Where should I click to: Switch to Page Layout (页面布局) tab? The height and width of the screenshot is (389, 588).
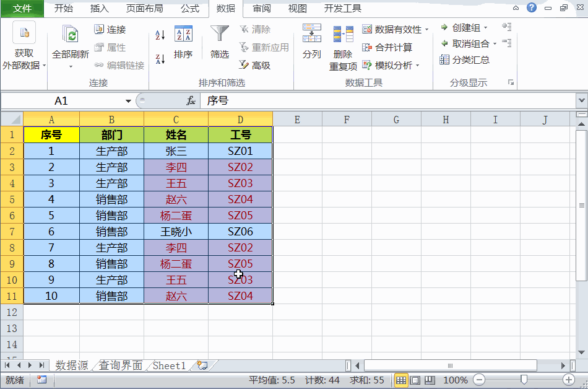pos(145,8)
